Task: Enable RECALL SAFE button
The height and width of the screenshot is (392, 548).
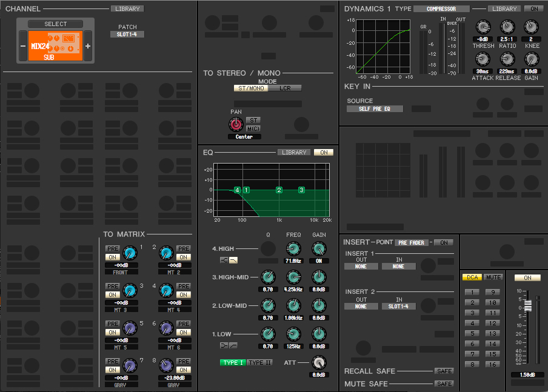Action: [444, 371]
